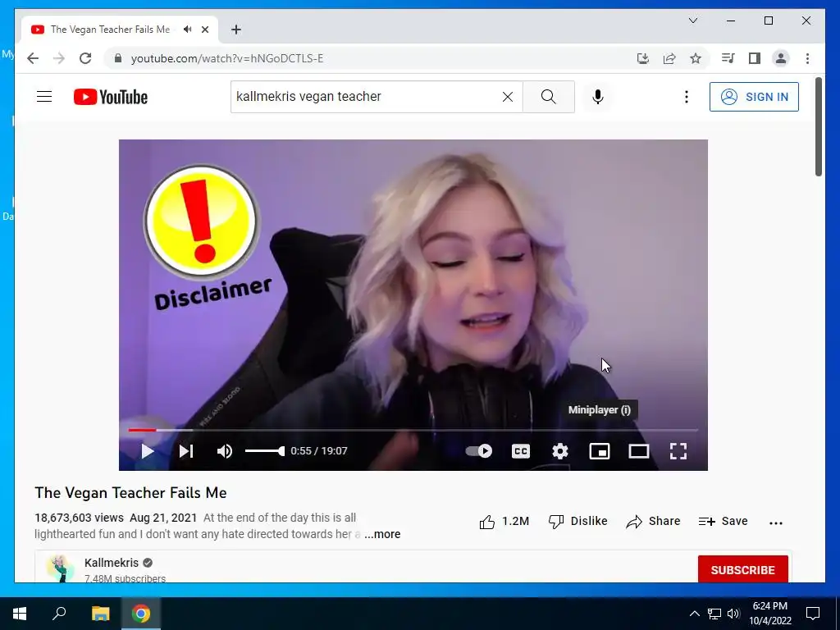Image resolution: width=840 pixels, height=630 pixels.
Task: Like the video with thumbs up
Action: point(504,521)
